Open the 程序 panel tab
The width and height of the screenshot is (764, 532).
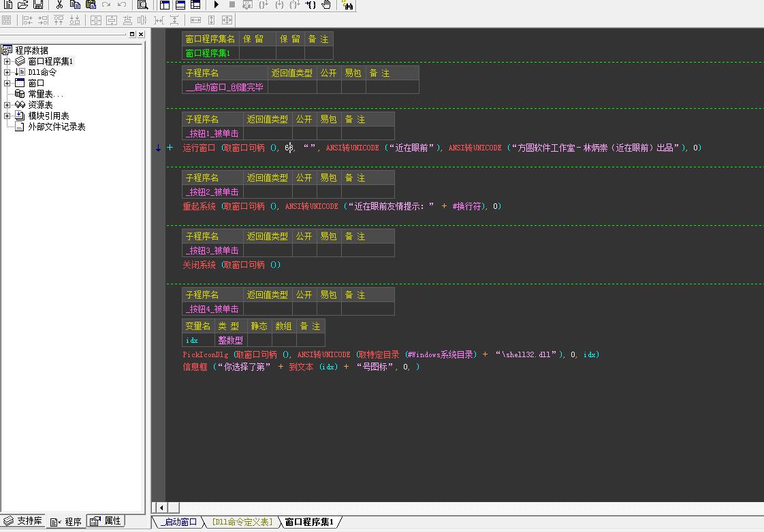click(x=66, y=521)
